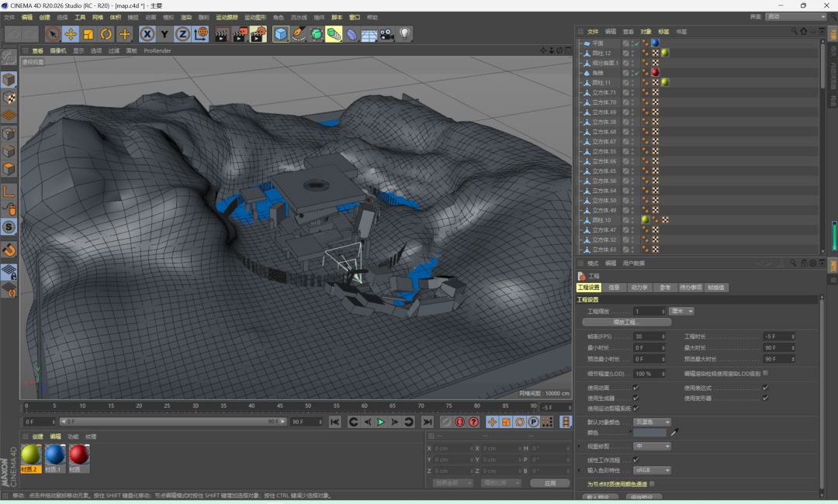The height and width of the screenshot is (504, 838).
Task: Open the spline Pen tool
Action: click(299, 34)
